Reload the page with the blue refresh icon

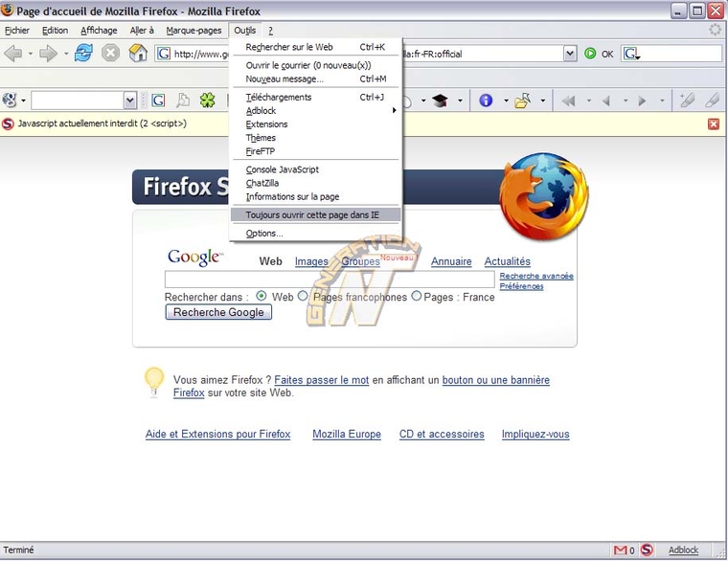point(83,53)
